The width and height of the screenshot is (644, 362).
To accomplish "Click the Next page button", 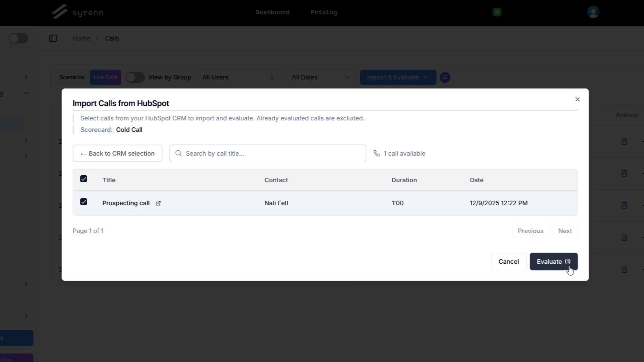I will coord(565,231).
